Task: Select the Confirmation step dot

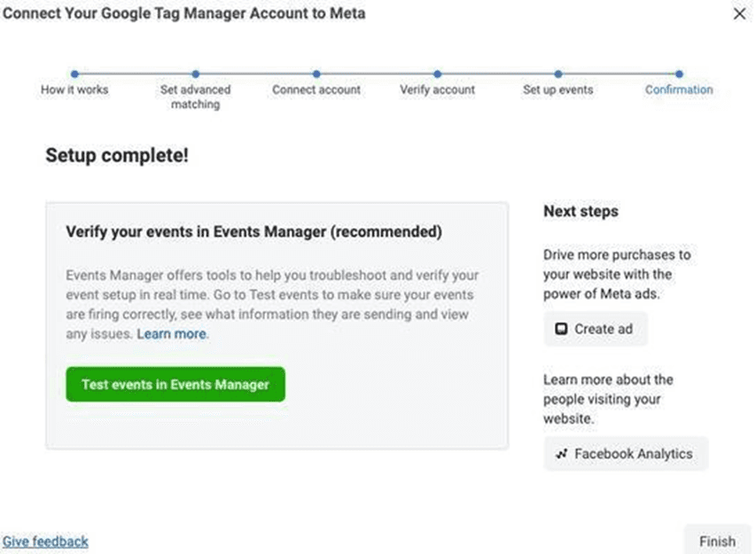Action: [x=679, y=74]
